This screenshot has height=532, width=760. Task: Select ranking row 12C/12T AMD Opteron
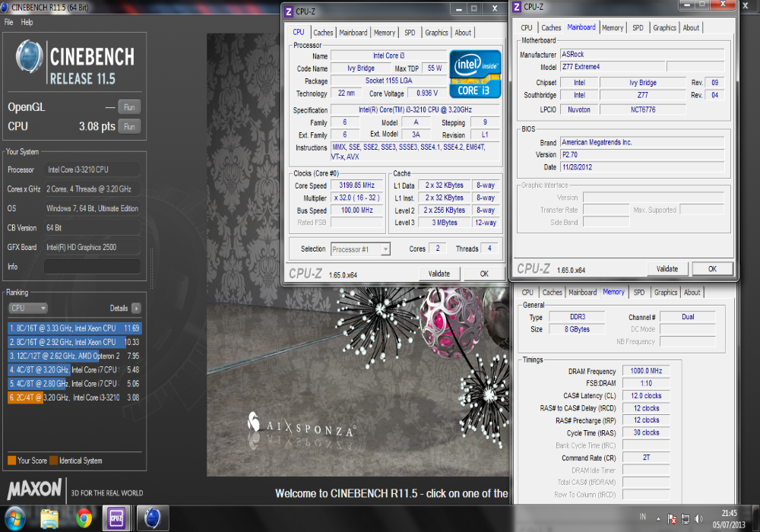click(74, 356)
